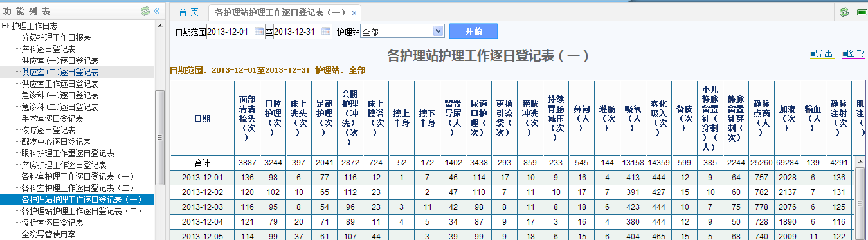Collapse the function list sidebar

(156, 12)
